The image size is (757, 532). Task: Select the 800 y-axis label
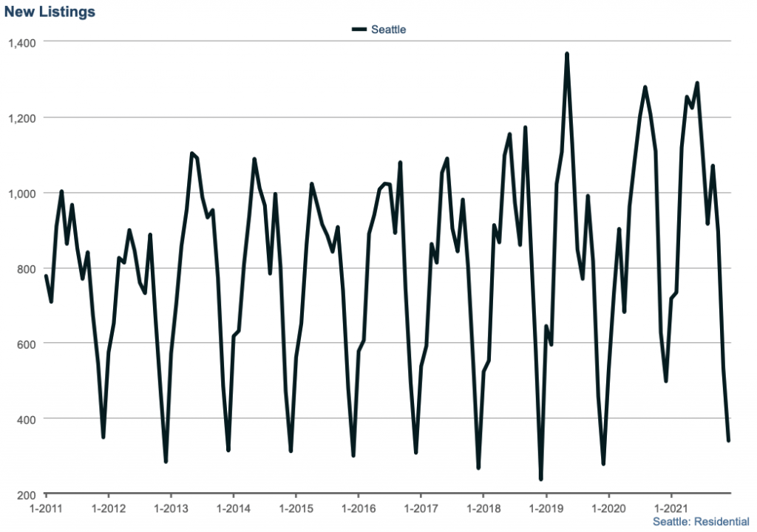click(x=26, y=269)
